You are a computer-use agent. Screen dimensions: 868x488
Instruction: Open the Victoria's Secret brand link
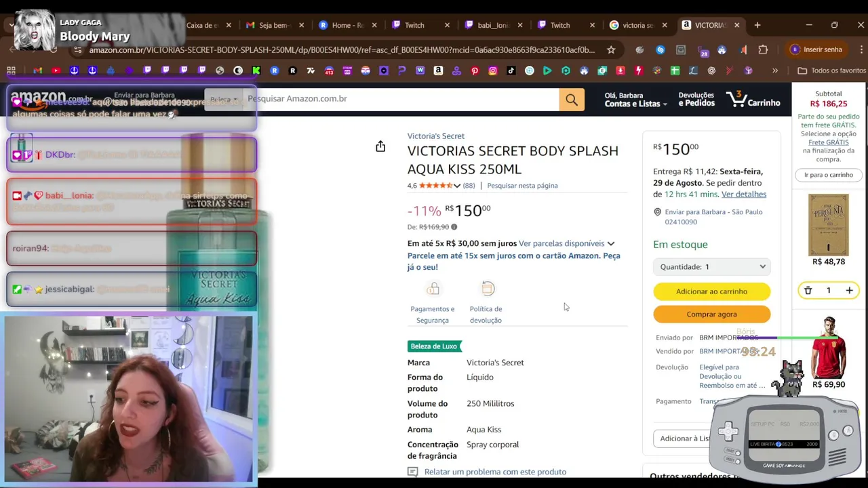(x=435, y=136)
